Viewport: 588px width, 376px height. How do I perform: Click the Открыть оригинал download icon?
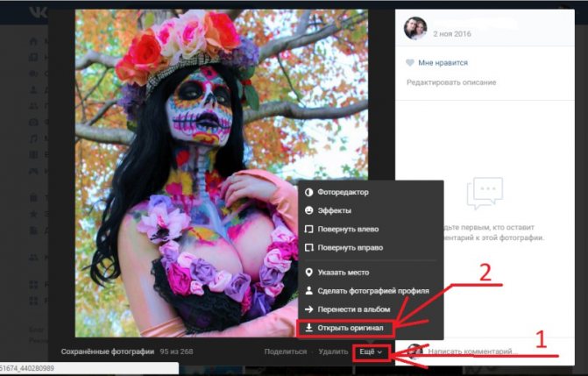pyautogui.click(x=308, y=329)
